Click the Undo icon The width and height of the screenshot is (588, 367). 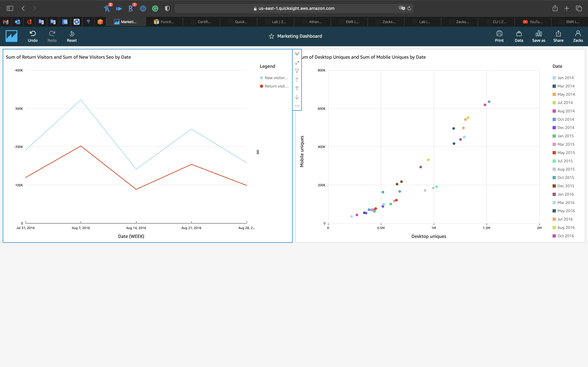pos(32,33)
